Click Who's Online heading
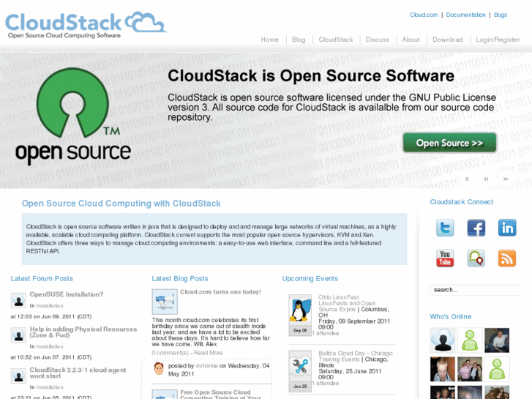 (451, 316)
